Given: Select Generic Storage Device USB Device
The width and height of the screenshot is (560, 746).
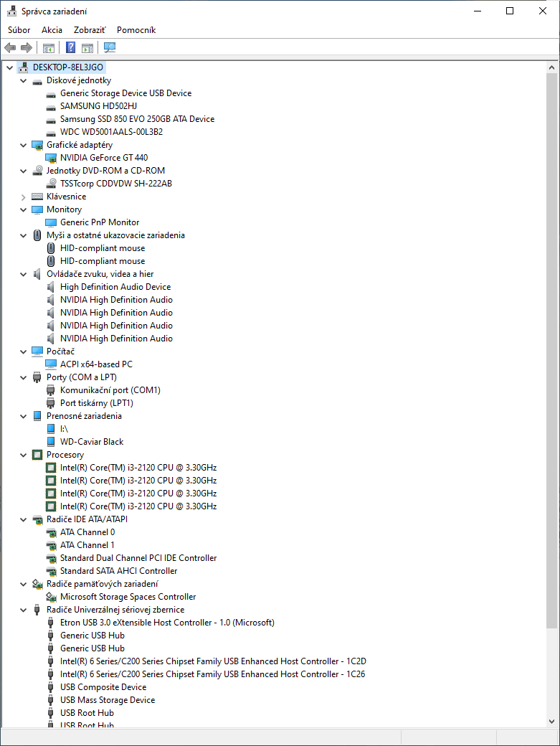Looking at the screenshot, I should [x=126, y=93].
